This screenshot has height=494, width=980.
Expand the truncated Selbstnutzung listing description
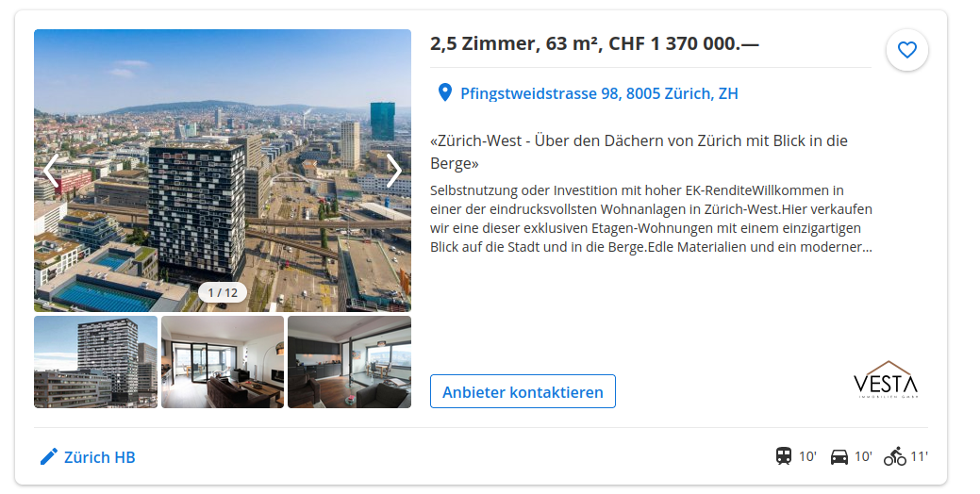(x=651, y=219)
